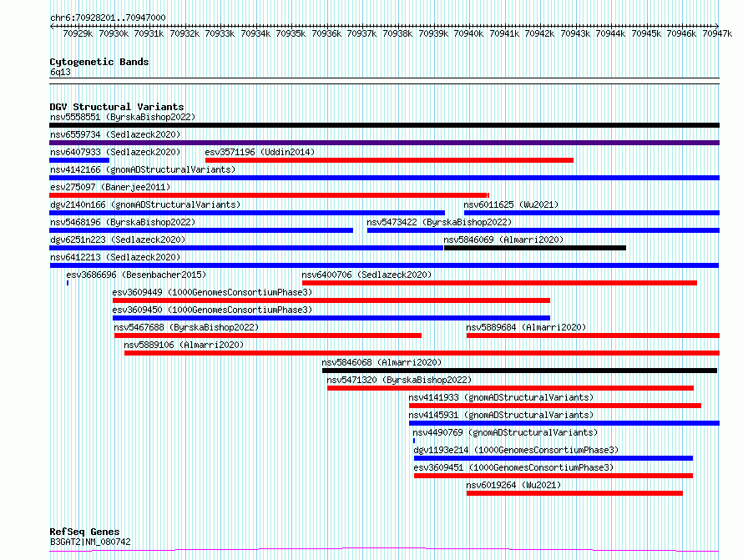
Task: Select the blue nsv6011625 variant bar
Action: pyautogui.click(x=592, y=213)
